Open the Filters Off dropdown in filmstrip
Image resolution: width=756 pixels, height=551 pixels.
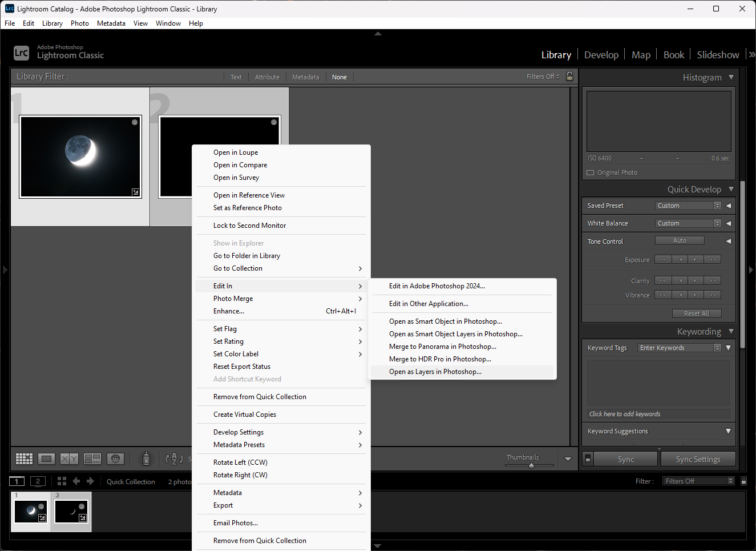[x=698, y=481]
